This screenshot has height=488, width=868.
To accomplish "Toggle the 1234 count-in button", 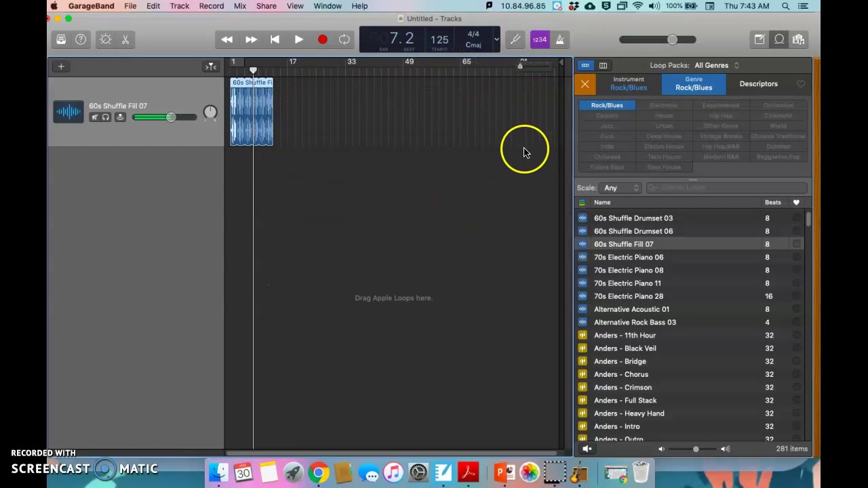I will pos(539,39).
